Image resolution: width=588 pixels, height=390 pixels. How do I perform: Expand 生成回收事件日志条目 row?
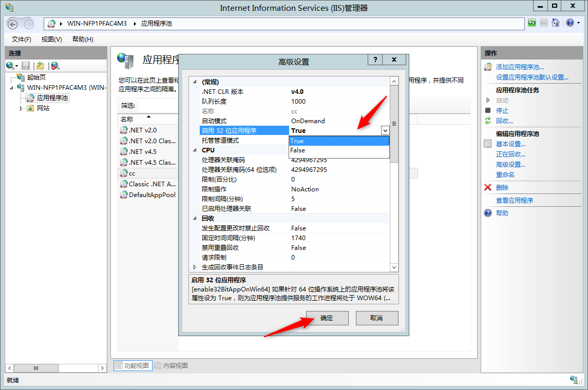195,267
